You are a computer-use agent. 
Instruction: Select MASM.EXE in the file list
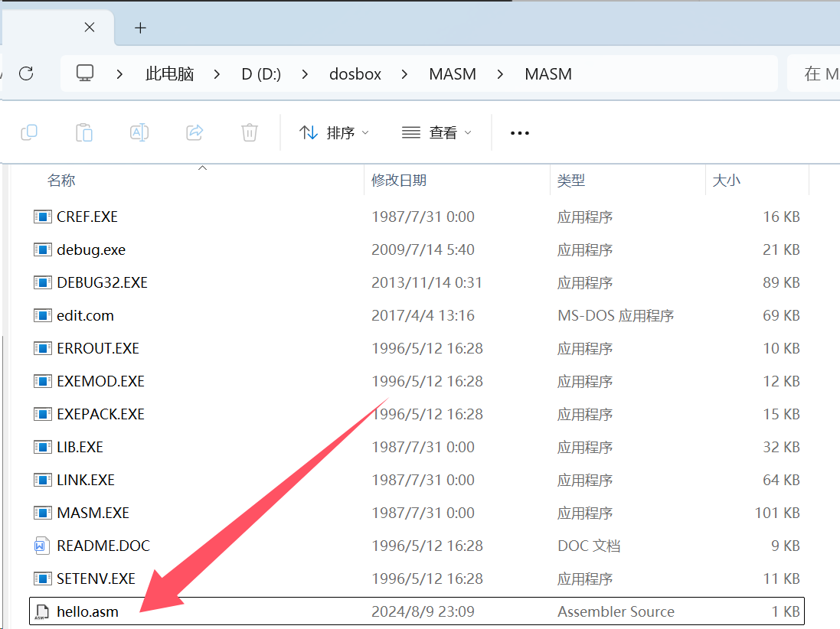click(93, 513)
